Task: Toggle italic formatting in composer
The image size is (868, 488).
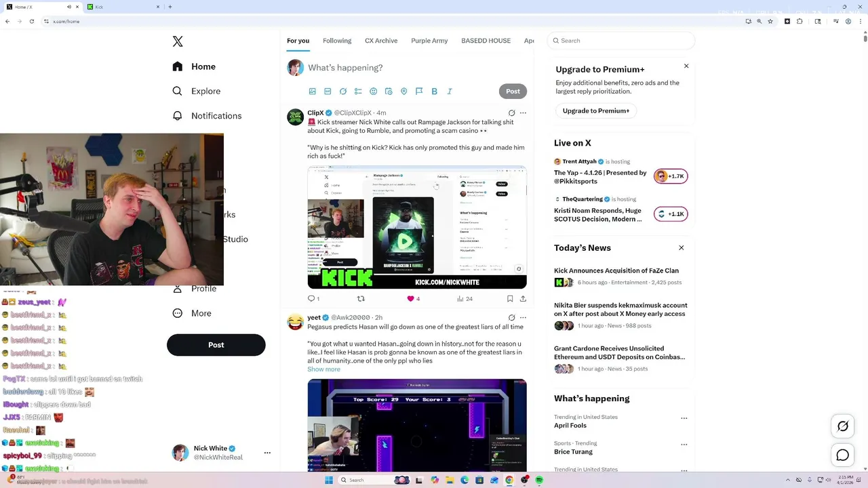Action: click(x=450, y=91)
